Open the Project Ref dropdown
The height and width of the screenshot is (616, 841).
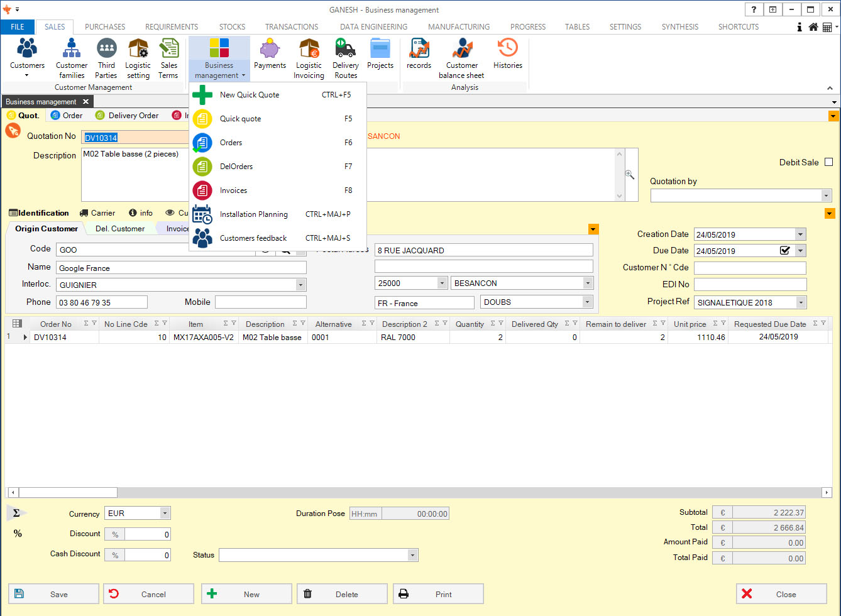tap(800, 302)
